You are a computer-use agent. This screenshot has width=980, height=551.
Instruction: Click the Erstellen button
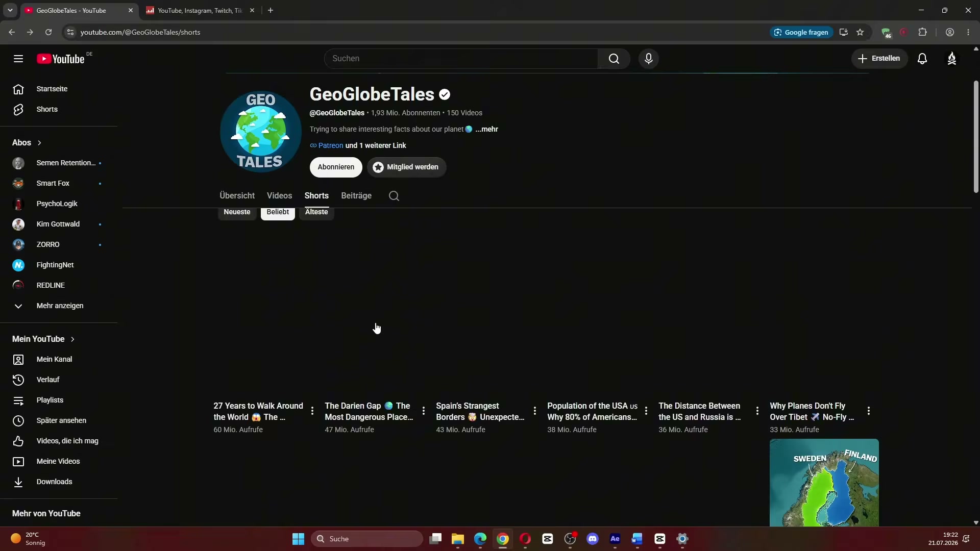coord(879,59)
